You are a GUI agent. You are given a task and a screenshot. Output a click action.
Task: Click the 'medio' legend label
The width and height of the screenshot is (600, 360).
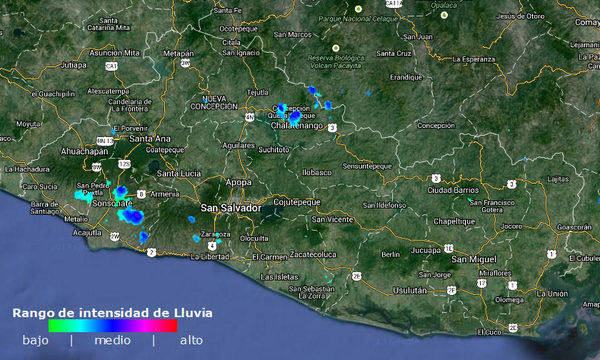112,340
